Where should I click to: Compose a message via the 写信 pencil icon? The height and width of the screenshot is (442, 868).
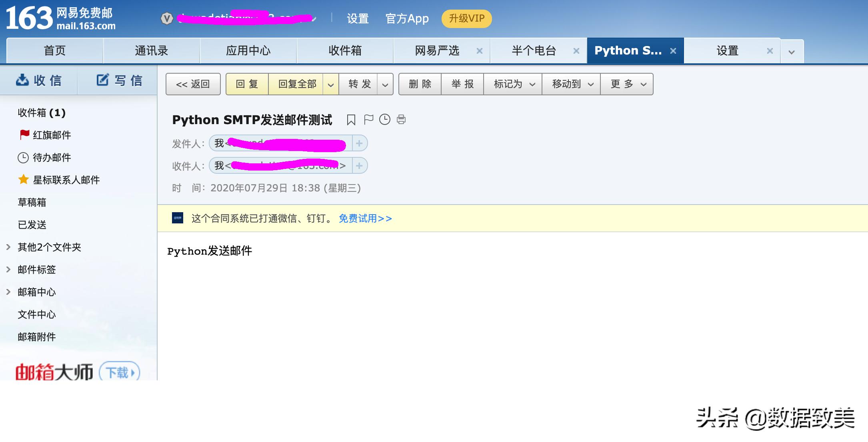pos(103,80)
